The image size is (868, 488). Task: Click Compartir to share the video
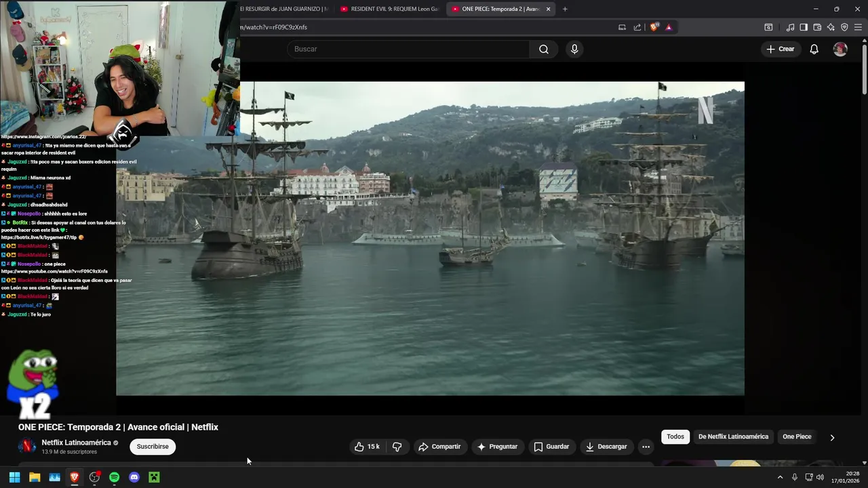pyautogui.click(x=439, y=447)
